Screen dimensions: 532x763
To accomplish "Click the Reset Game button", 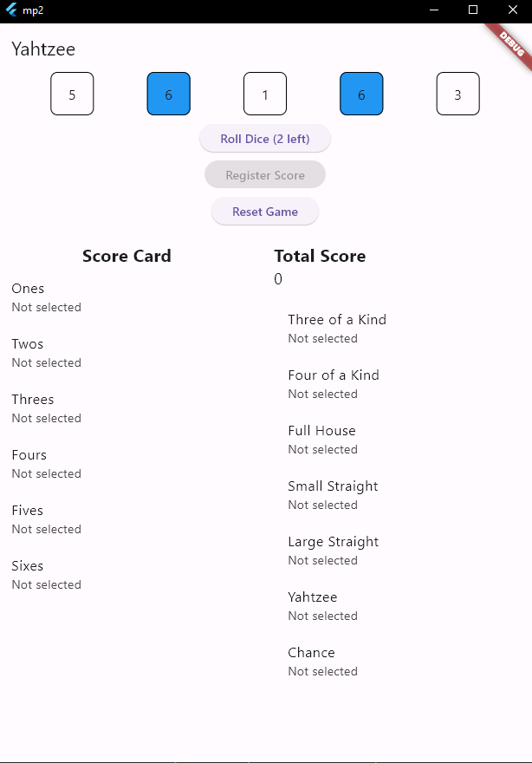I will [265, 212].
